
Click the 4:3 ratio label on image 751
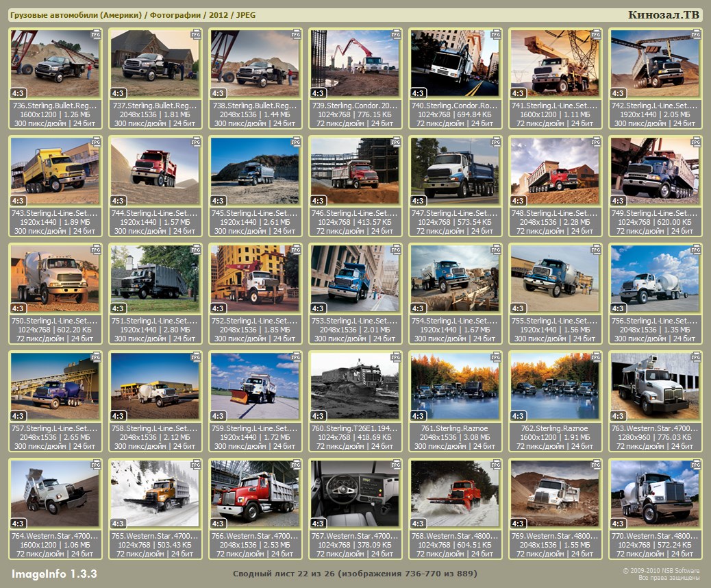118,308
